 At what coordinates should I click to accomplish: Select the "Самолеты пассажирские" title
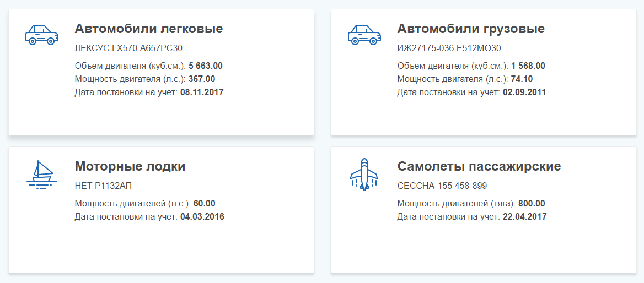pyautogui.click(x=479, y=166)
